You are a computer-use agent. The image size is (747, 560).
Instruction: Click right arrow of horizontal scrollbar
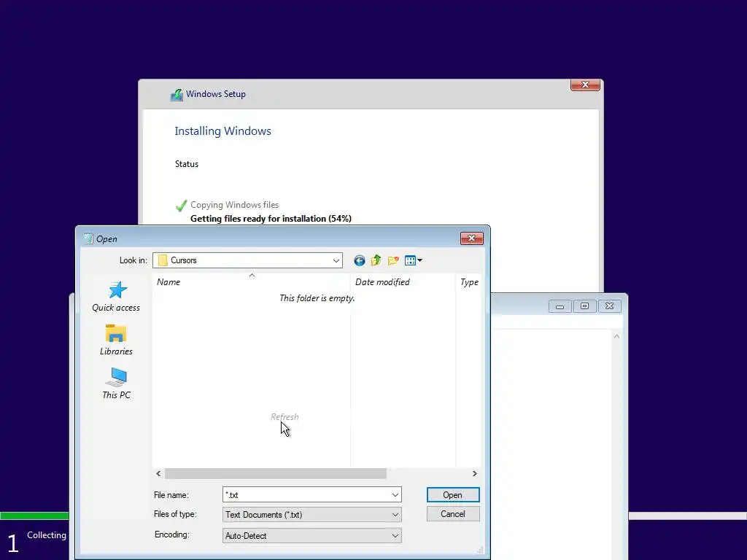474,473
